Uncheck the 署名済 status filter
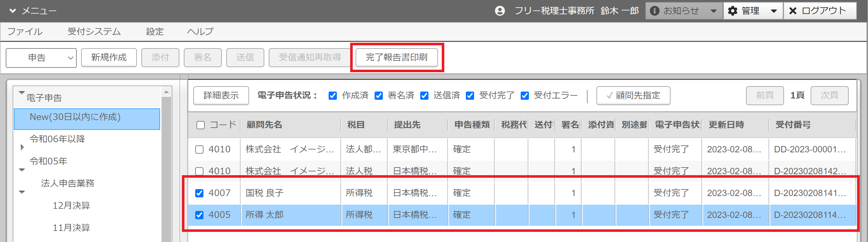 tap(378, 96)
